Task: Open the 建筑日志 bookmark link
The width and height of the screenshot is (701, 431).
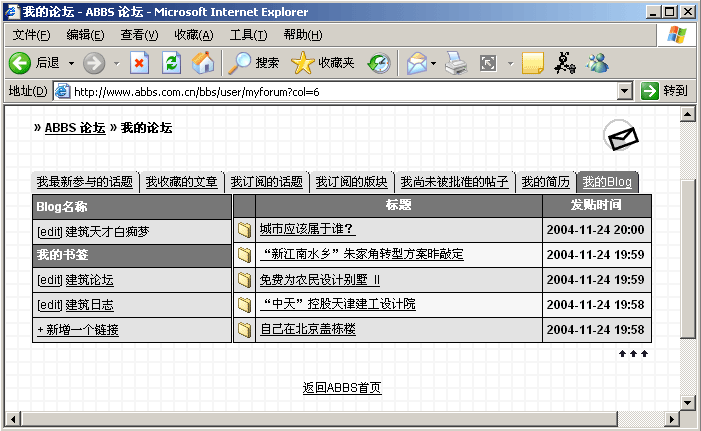Action: pos(89,305)
